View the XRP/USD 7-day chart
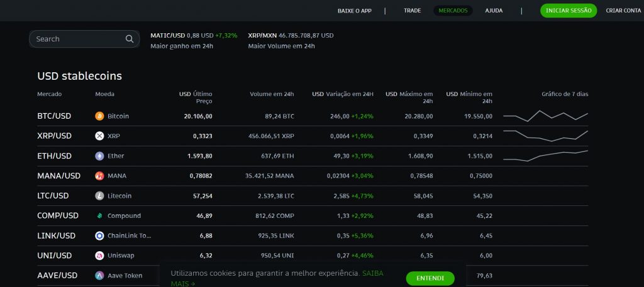 point(545,136)
